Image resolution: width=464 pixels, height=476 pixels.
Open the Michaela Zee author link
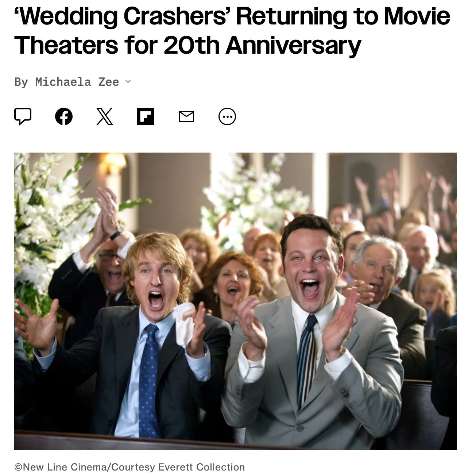pos(77,82)
